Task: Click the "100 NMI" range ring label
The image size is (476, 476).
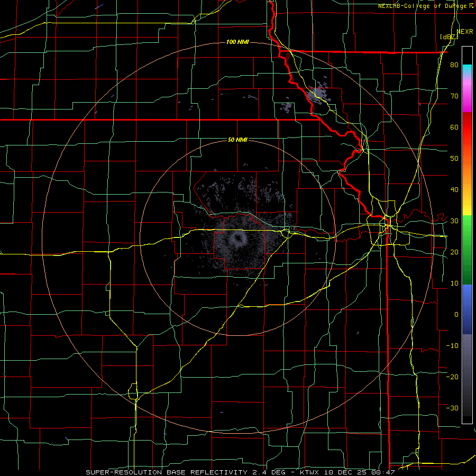Action: (237, 42)
